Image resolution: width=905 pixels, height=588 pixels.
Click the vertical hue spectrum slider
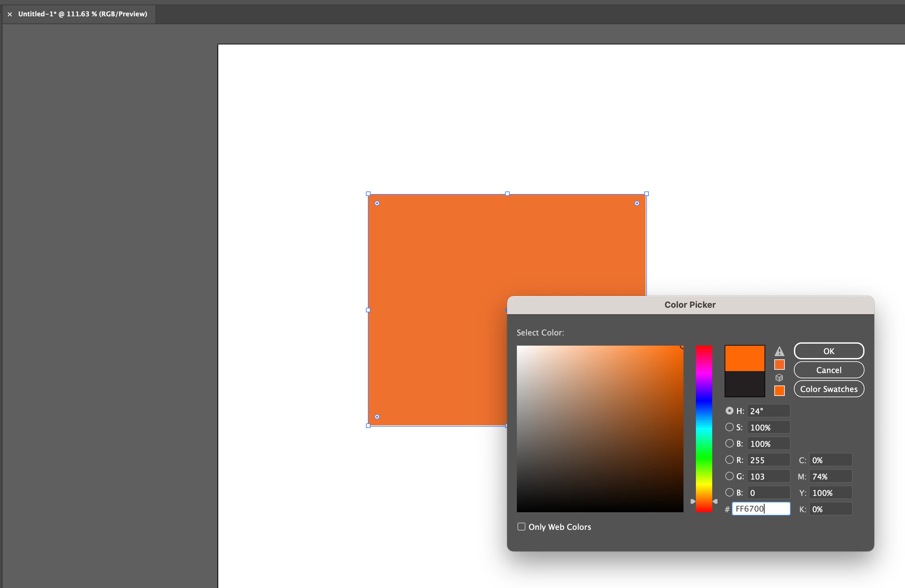click(704, 429)
